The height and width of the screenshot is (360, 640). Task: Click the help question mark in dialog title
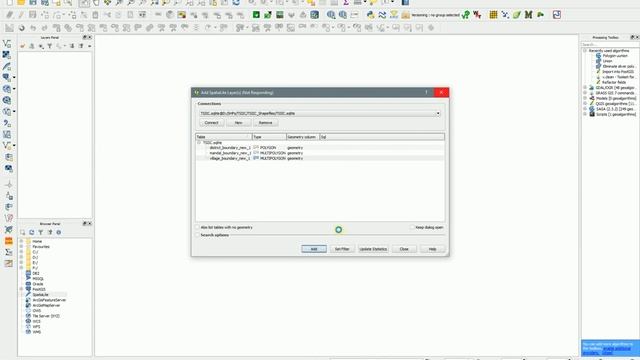click(427, 92)
